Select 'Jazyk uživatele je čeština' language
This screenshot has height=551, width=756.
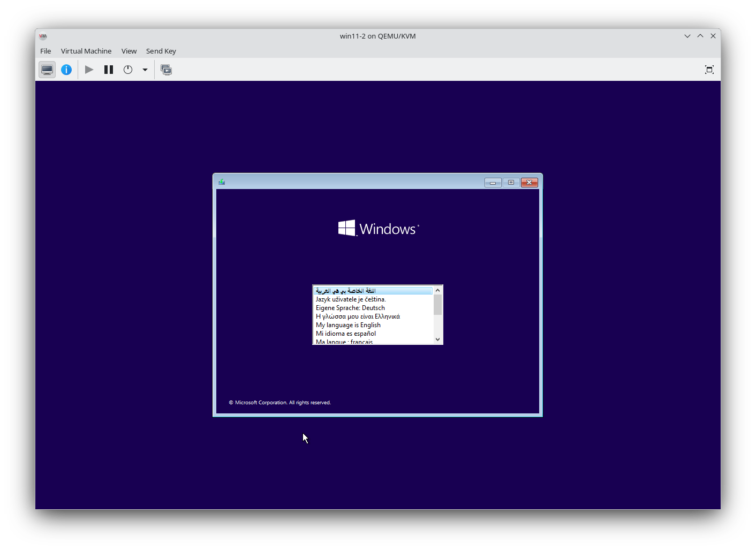(x=373, y=299)
